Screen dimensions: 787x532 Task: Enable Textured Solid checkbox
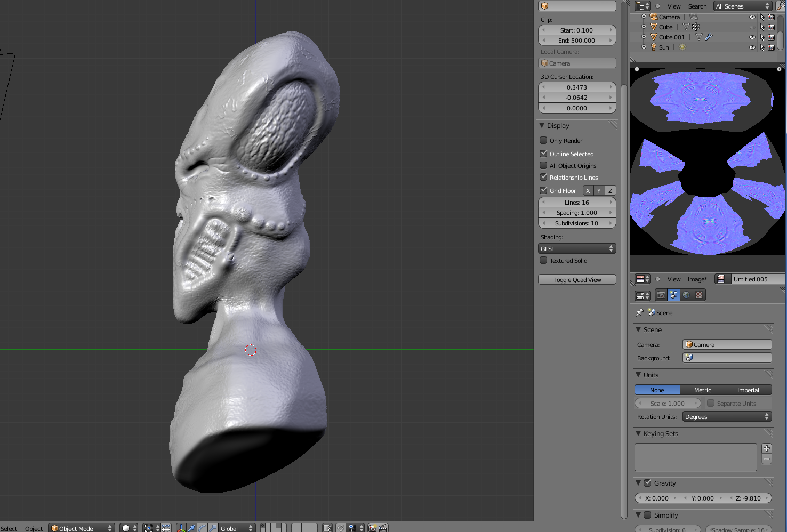click(543, 260)
